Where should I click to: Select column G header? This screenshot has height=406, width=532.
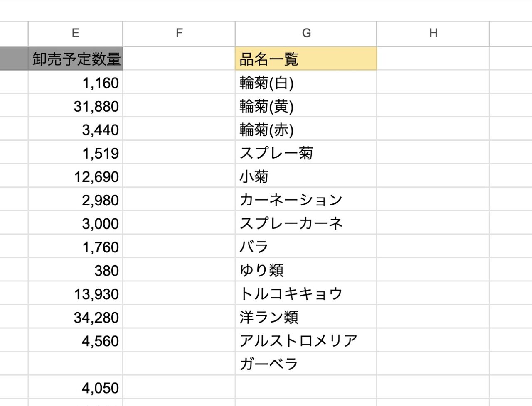pos(306,33)
